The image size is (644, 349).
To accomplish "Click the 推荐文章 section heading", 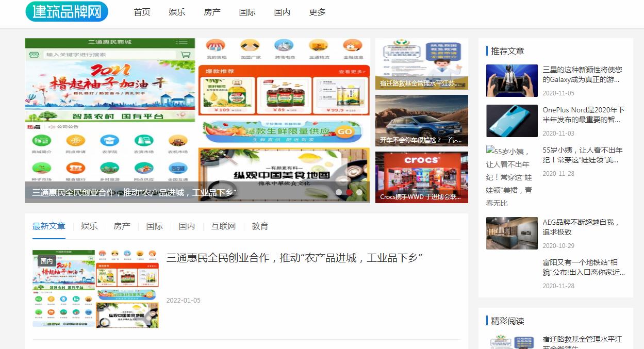I will [507, 51].
